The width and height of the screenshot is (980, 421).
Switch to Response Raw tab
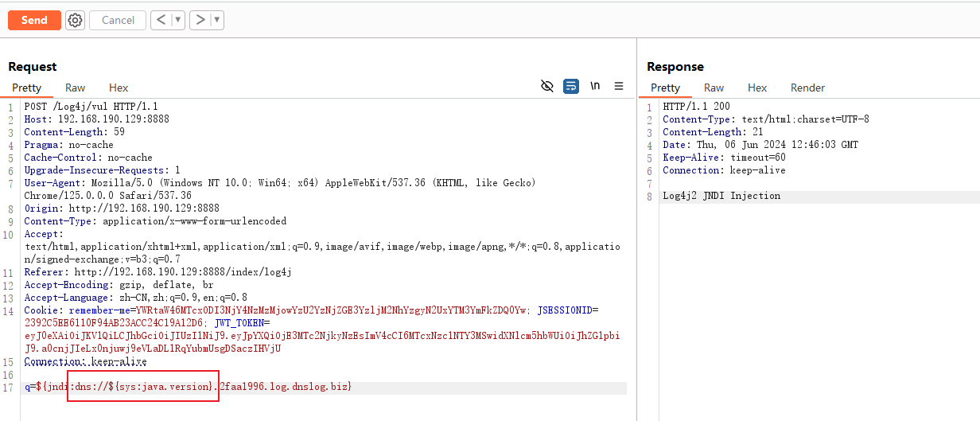click(x=714, y=88)
